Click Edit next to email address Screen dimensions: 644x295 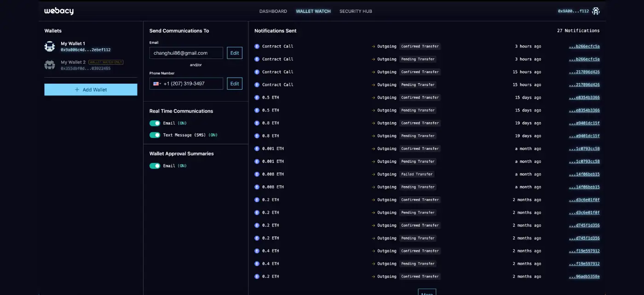point(235,53)
